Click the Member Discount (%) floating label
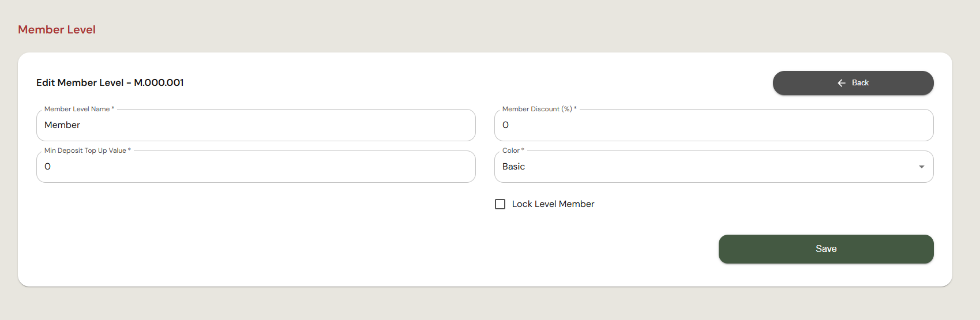980x320 pixels. click(x=539, y=109)
